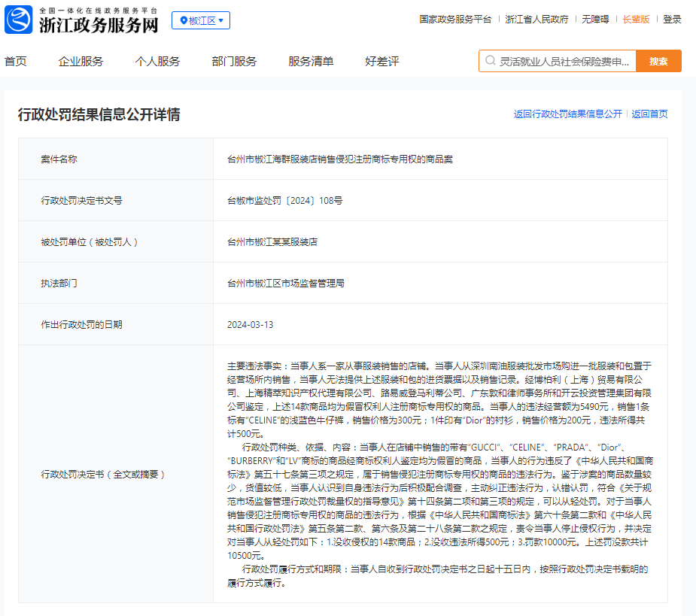This screenshot has width=696, height=616.
Task: Click the 行政处罚履行方式和期限 paragraph start
Action: (x=292, y=569)
